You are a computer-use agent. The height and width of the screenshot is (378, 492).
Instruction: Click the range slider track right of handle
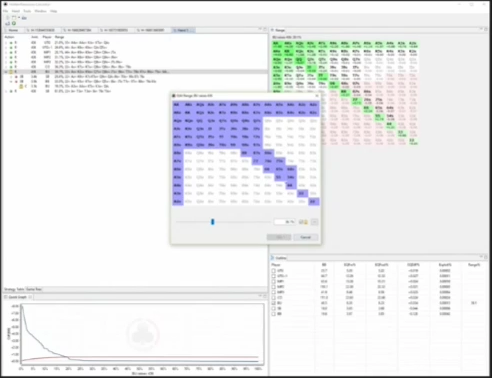pos(242,222)
